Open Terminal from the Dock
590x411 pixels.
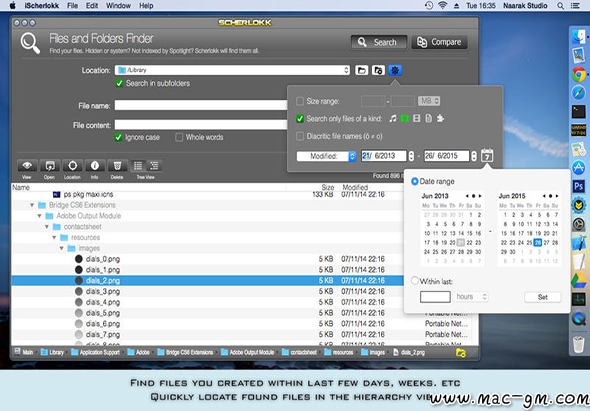click(579, 112)
